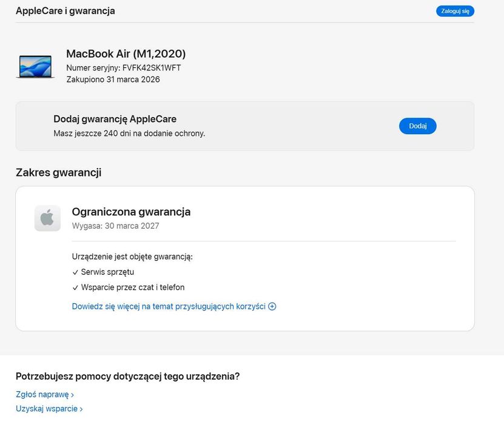The height and width of the screenshot is (424, 504).
Task: Click 'Zakupiono 31 marca 2026' text
Action: point(113,79)
